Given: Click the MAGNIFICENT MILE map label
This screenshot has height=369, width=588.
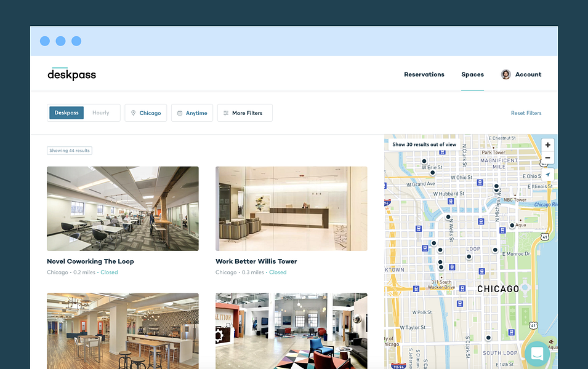Looking at the screenshot, I should pos(499,164).
